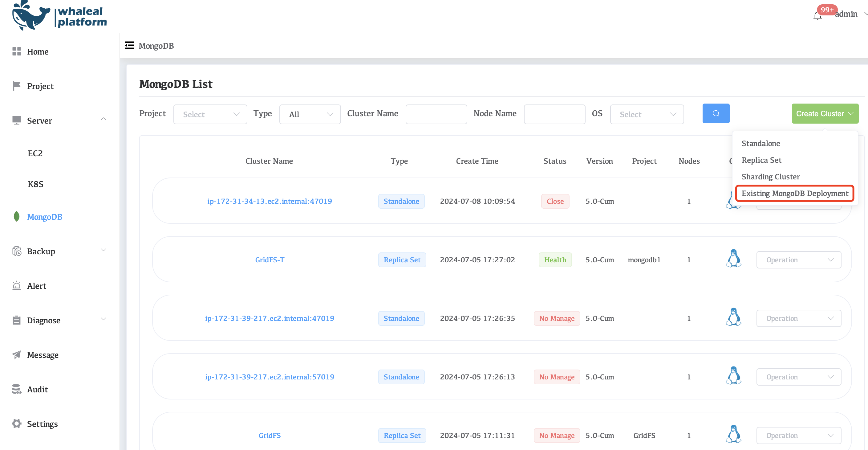This screenshot has width=868, height=450.
Task: Open the Type filter dropdown showing All
Action: (310, 114)
